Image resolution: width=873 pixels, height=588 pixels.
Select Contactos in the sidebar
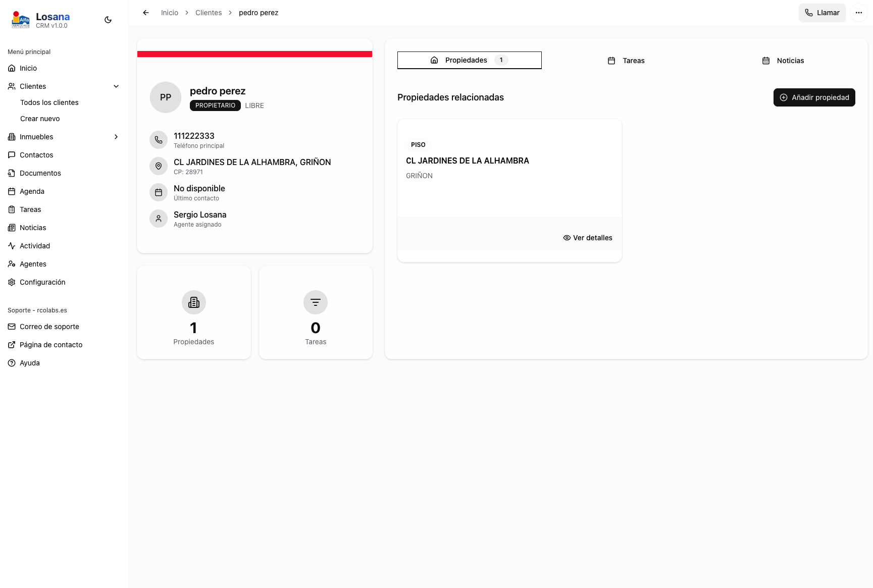(x=36, y=154)
